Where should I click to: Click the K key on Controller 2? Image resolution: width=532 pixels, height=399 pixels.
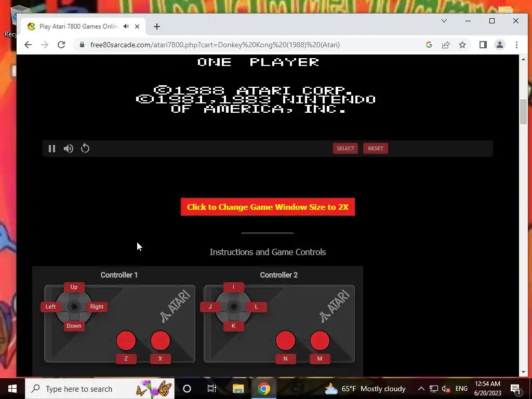[x=233, y=326]
